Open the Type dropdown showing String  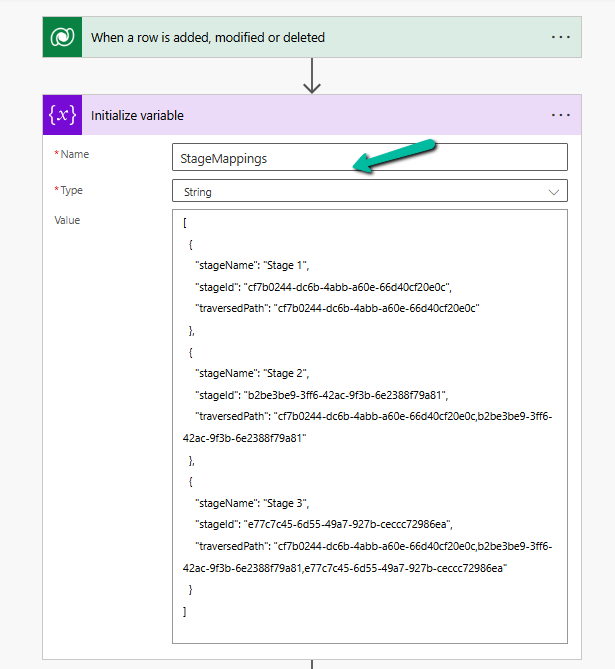(370, 190)
